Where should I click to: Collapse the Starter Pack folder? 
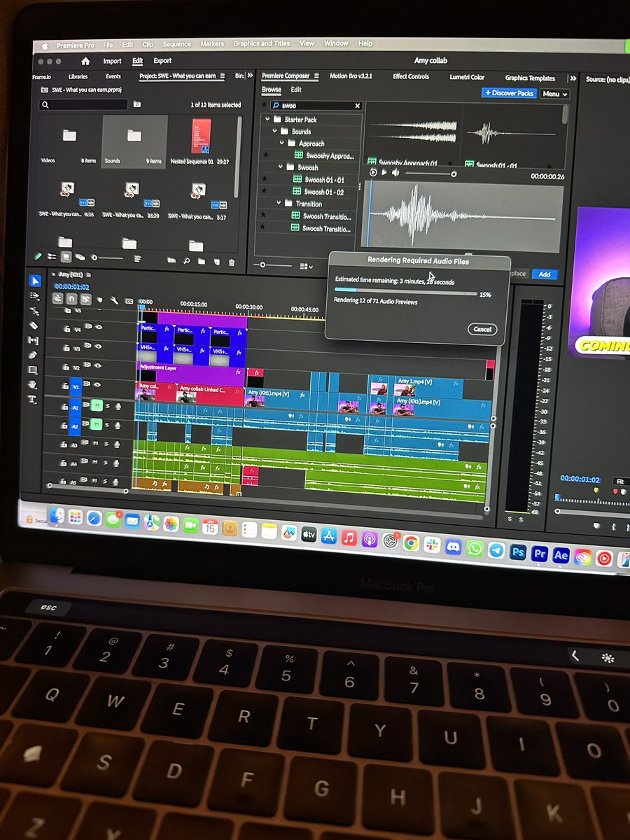click(267, 119)
